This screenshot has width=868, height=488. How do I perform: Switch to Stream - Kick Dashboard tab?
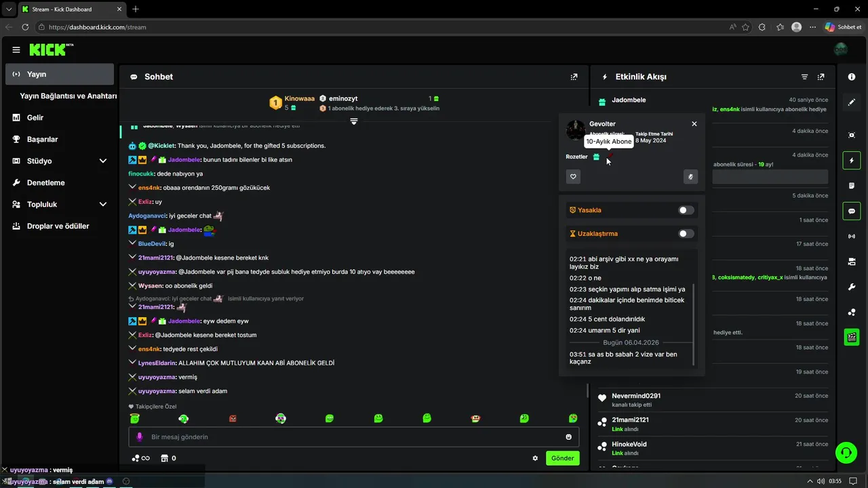point(71,9)
